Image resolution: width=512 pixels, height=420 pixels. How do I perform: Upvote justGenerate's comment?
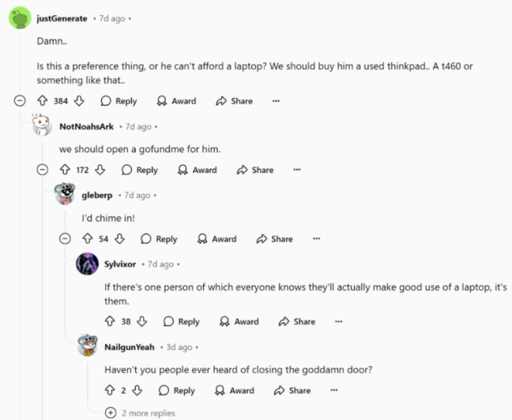point(43,101)
